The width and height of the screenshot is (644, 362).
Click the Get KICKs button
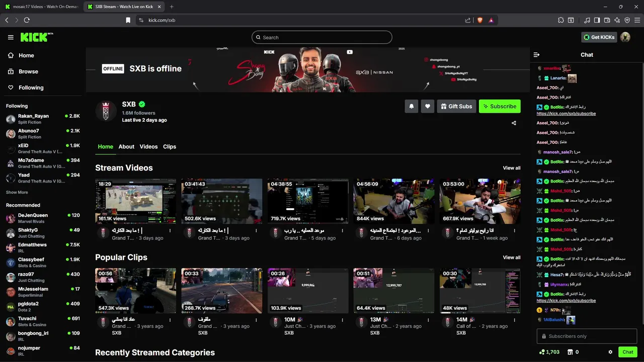pyautogui.click(x=599, y=37)
